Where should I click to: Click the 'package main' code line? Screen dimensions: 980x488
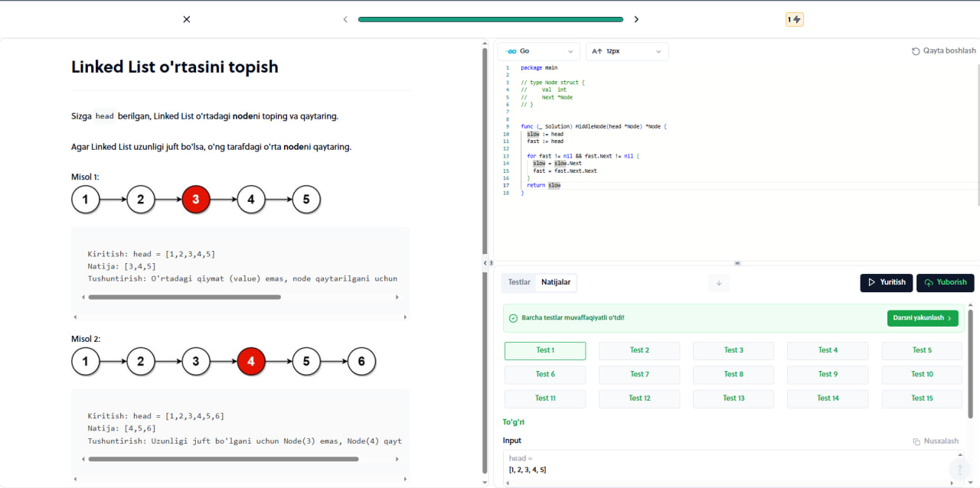[x=539, y=68]
